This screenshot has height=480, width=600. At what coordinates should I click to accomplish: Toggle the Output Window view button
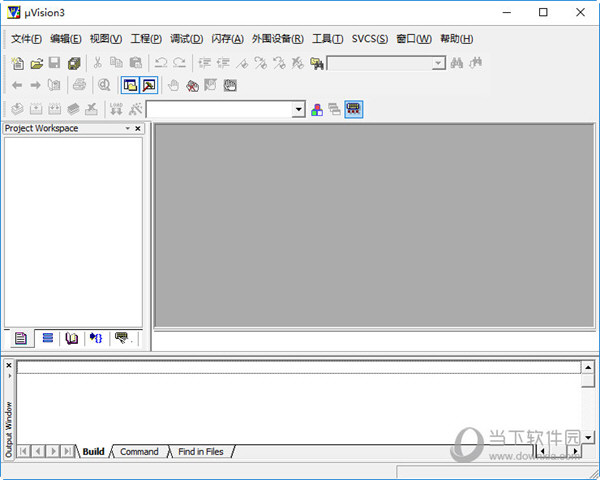[149, 86]
